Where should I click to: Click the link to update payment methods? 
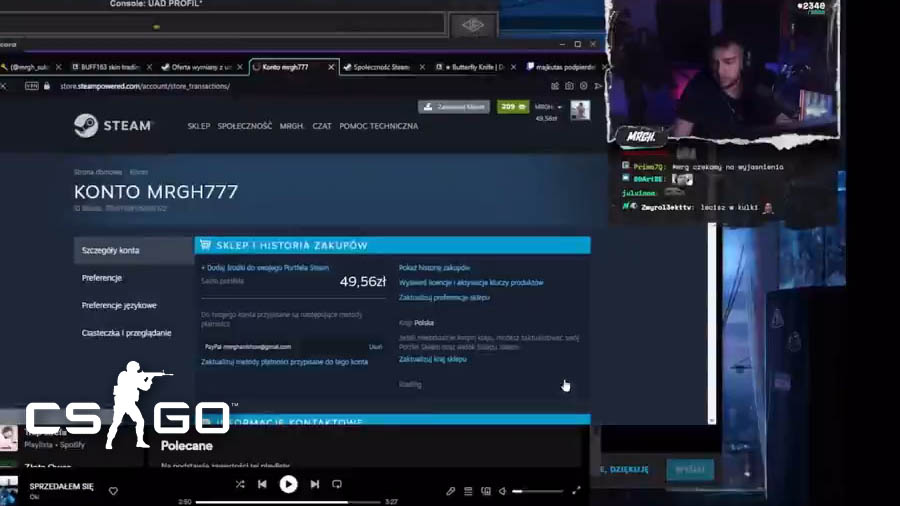point(284,362)
